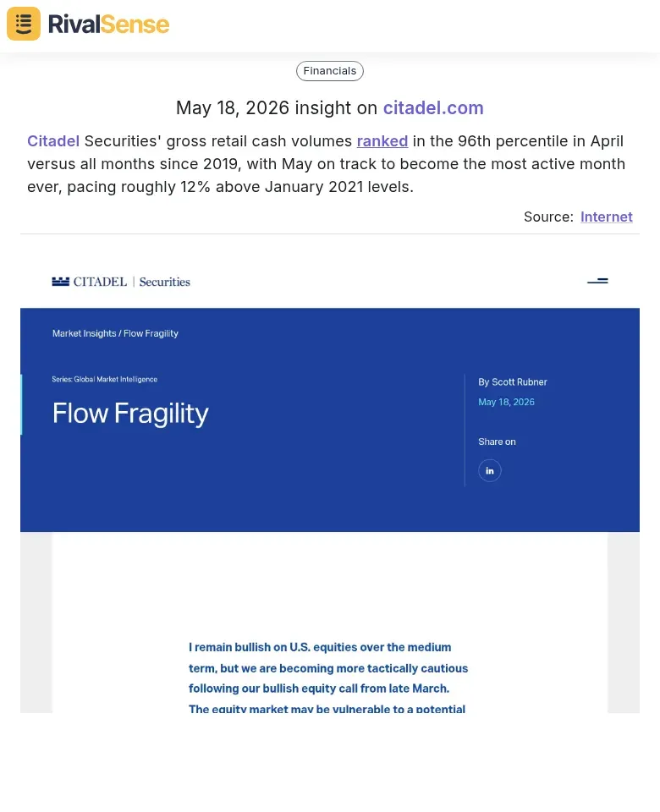Click the RivalSense wordmark text
Screen dimensions: 660x812
108,25
